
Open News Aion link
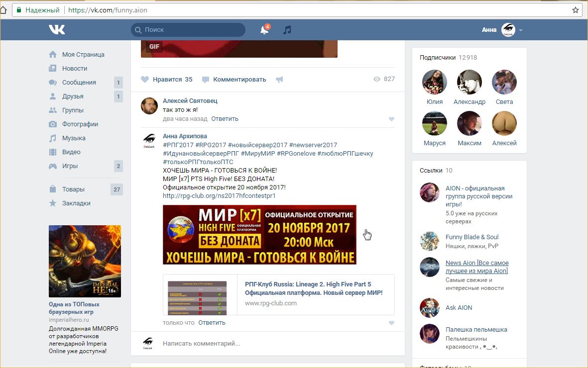tap(477, 267)
